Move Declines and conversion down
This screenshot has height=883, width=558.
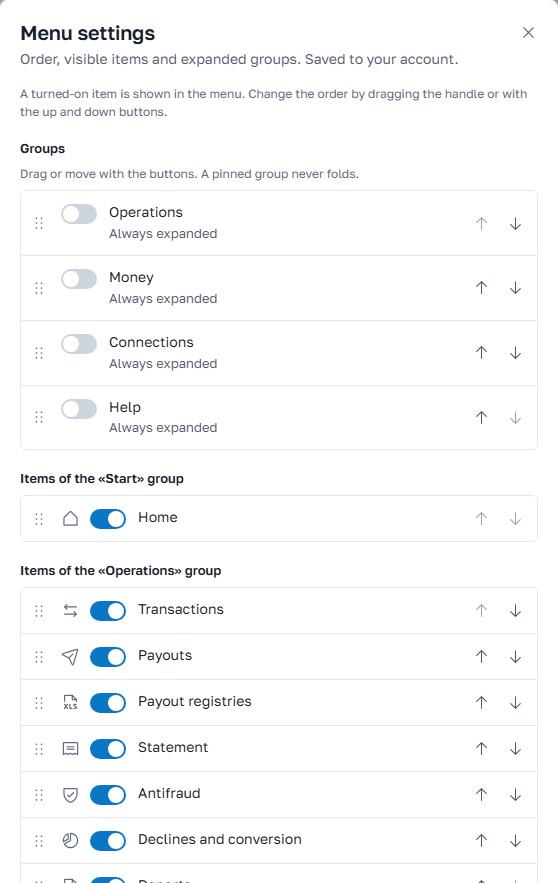[515, 841]
